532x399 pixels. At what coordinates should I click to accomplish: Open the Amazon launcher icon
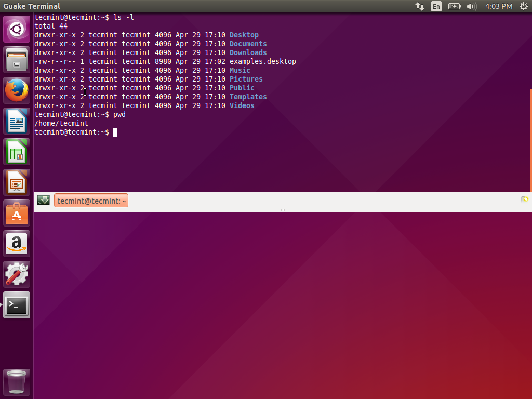pyautogui.click(x=17, y=244)
